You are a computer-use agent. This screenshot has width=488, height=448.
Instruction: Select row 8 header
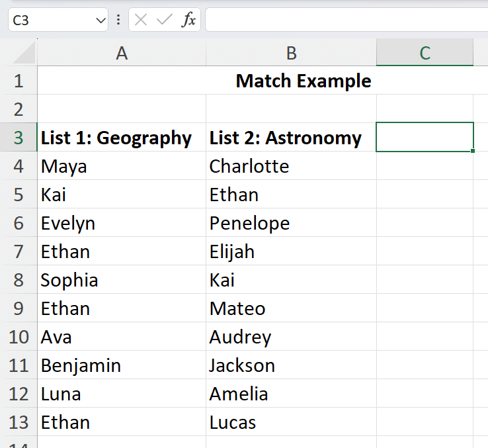click(x=19, y=279)
